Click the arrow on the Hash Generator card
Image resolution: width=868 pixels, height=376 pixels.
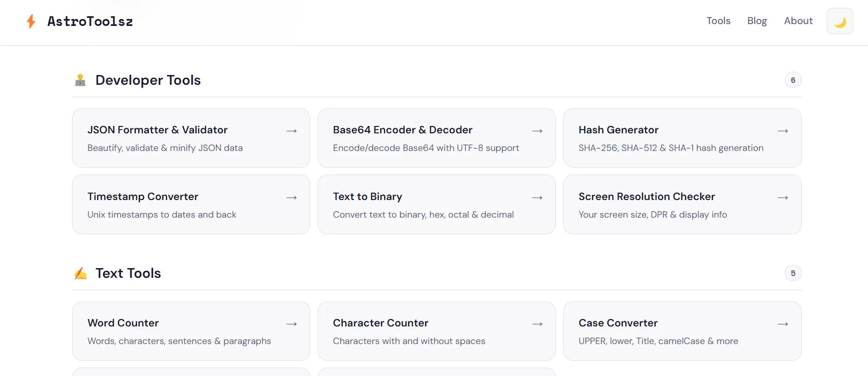coord(782,131)
